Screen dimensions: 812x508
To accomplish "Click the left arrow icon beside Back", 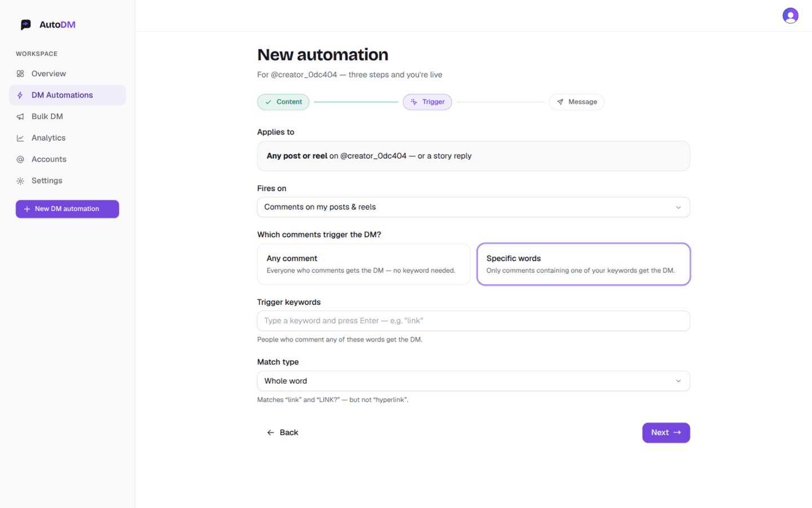I will (x=271, y=433).
